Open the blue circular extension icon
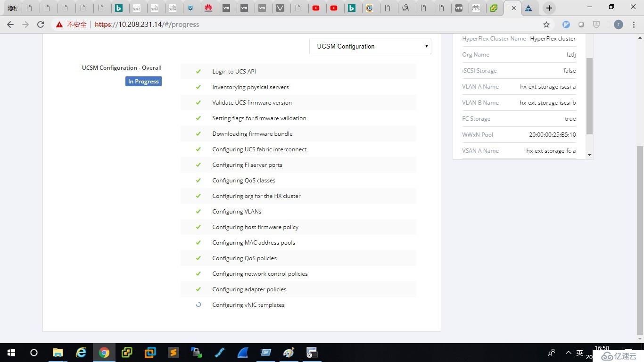 [x=566, y=25]
